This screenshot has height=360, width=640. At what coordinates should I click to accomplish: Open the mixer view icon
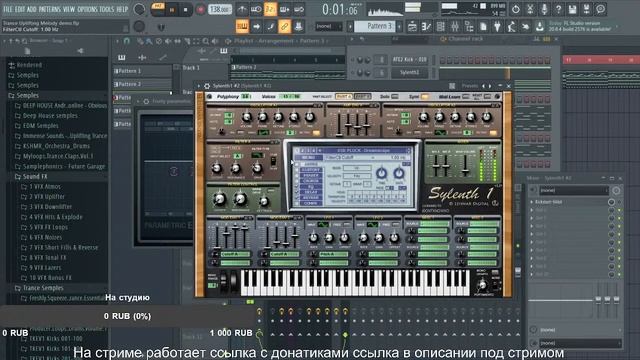click(x=455, y=27)
